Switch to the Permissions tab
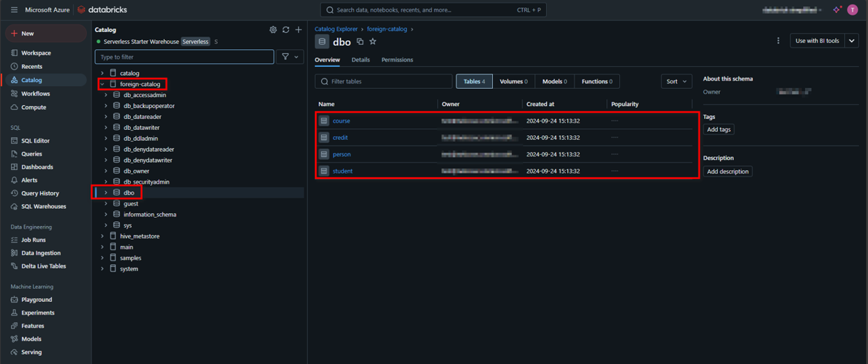868x364 pixels. (x=397, y=60)
